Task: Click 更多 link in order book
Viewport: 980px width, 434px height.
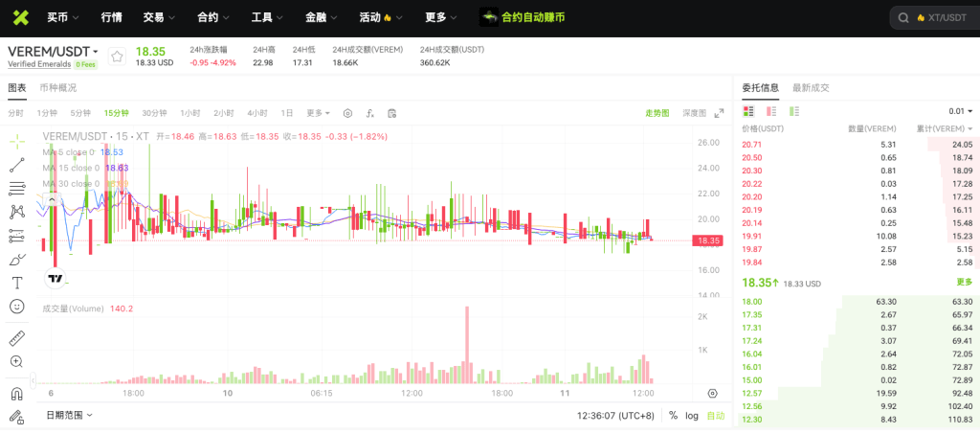Action: tap(965, 282)
